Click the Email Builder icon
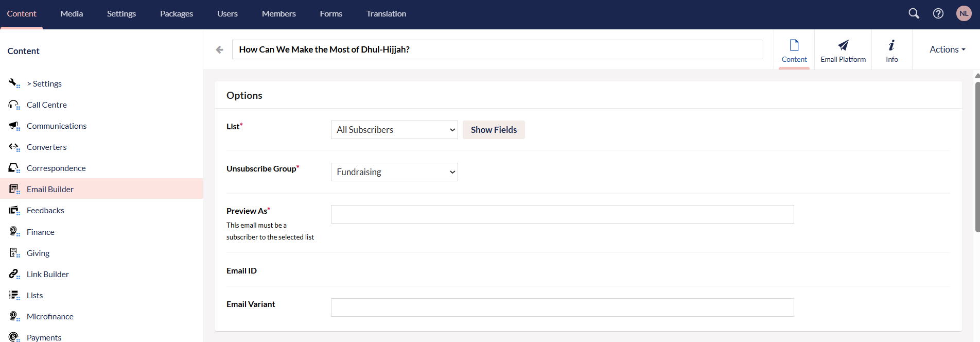 tap(14, 189)
